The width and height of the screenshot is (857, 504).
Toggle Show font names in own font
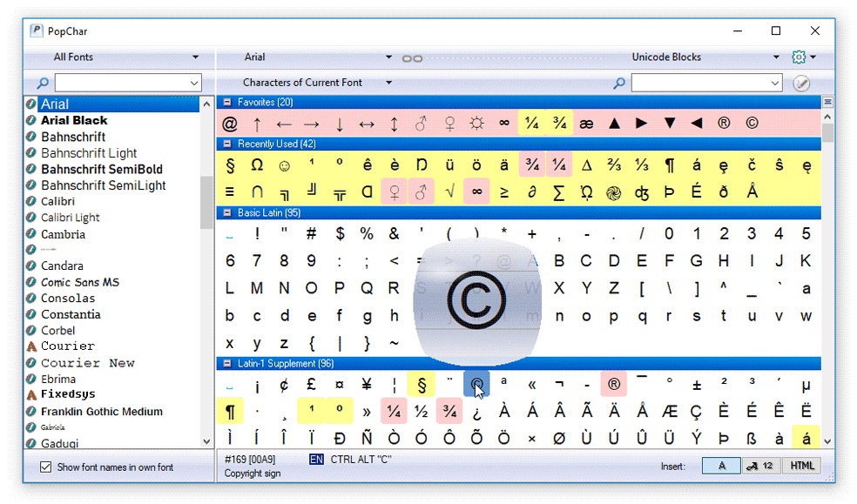46,467
